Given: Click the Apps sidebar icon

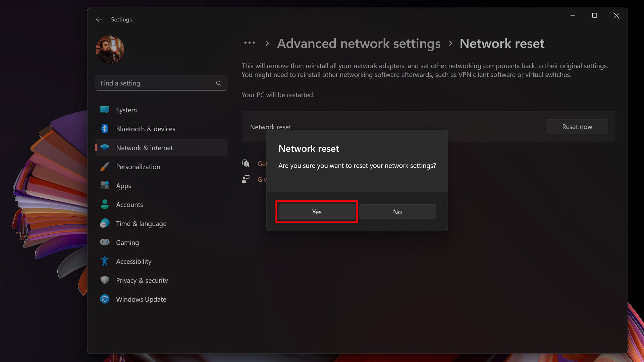Looking at the screenshot, I should [105, 185].
